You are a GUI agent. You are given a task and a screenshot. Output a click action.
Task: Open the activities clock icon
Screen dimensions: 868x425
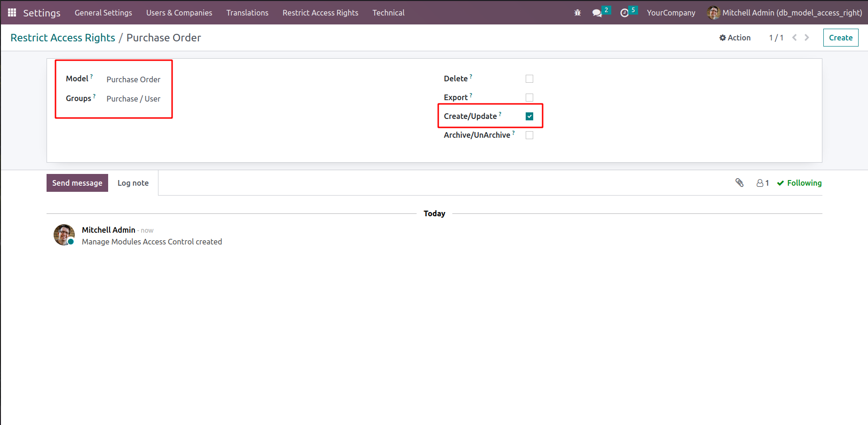coord(624,13)
